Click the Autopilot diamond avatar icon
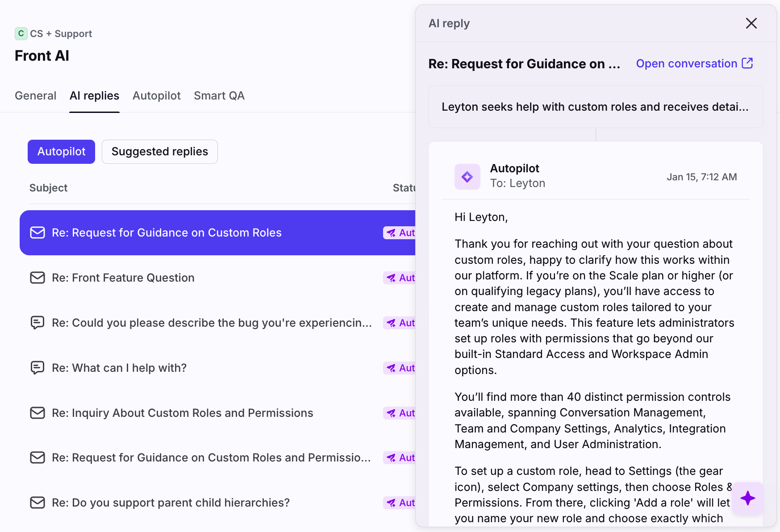This screenshot has width=780, height=532. point(467,177)
